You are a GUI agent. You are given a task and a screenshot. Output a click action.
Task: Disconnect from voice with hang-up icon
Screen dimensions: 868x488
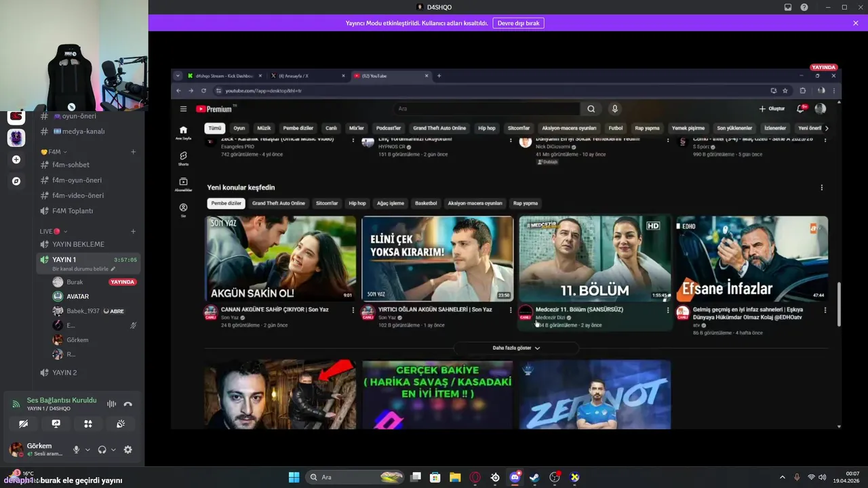(127, 404)
